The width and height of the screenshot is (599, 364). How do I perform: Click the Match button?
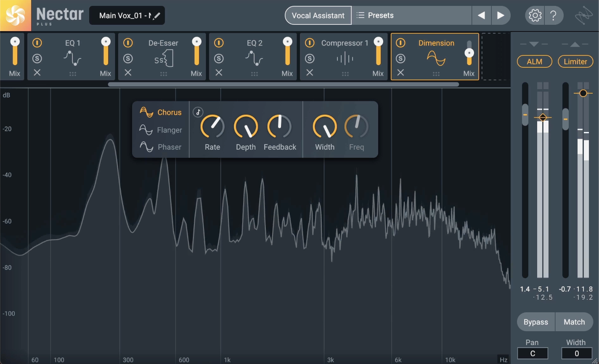point(574,322)
